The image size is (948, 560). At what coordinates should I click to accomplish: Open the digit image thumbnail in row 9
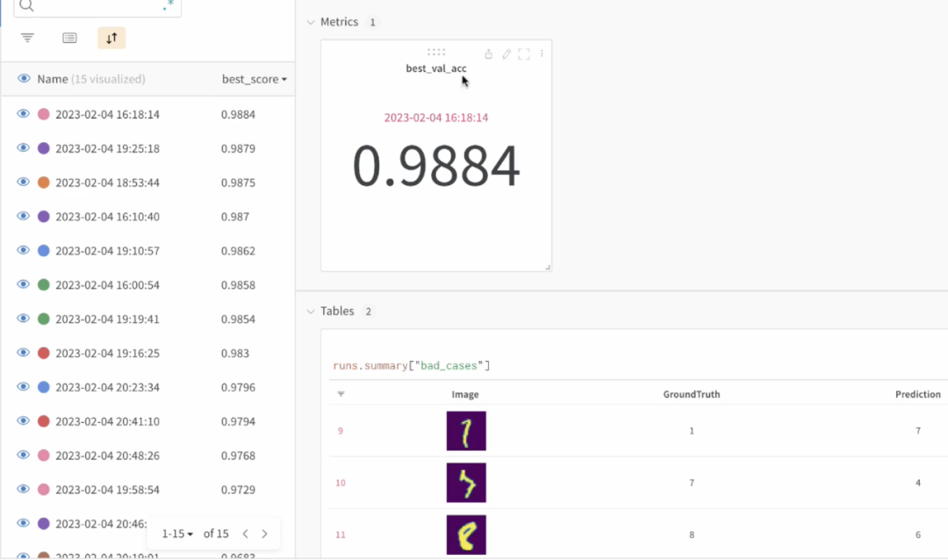466,431
